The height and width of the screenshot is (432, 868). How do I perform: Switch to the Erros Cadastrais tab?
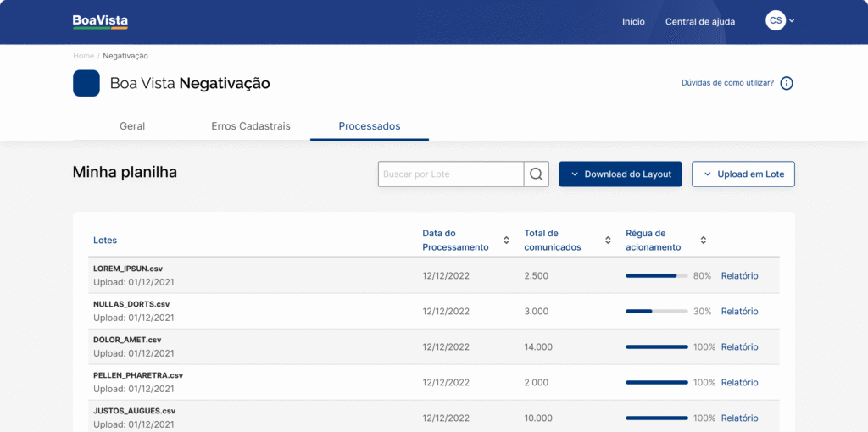click(x=251, y=126)
